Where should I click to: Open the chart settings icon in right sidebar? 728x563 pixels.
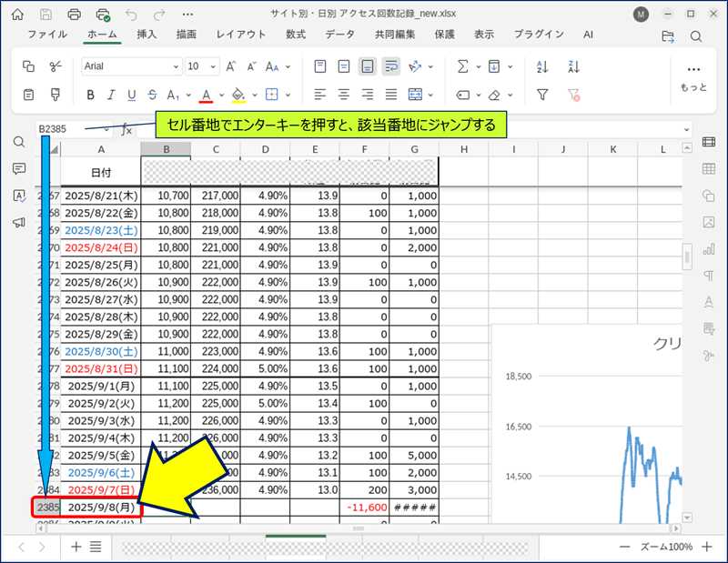709,249
